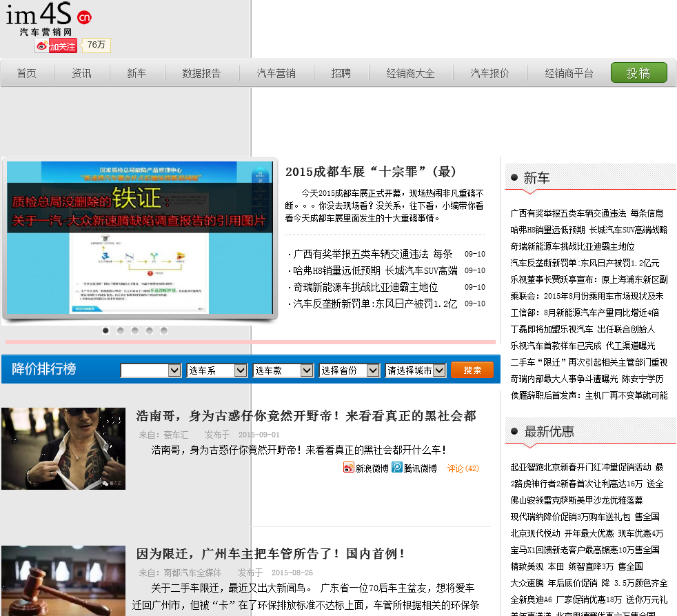Open the 数据报告 menu item
This screenshot has height=616, width=677.
[201, 73]
